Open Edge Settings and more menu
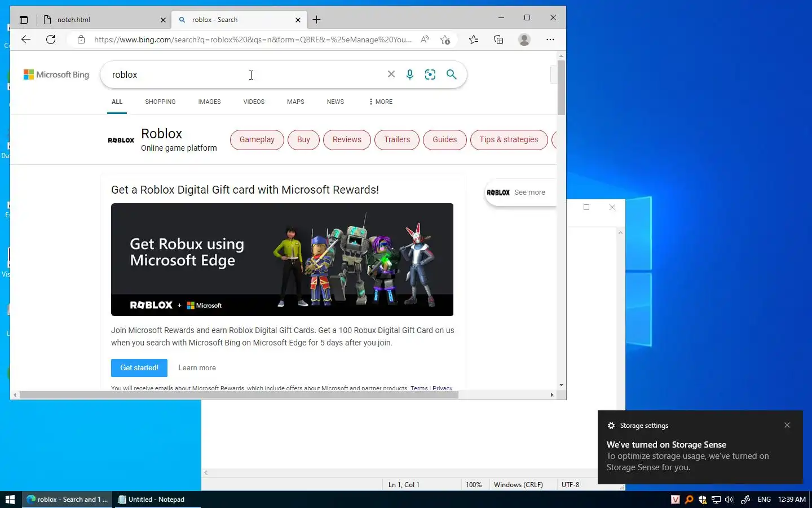Image resolution: width=812 pixels, height=508 pixels. click(x=550, y=40)
